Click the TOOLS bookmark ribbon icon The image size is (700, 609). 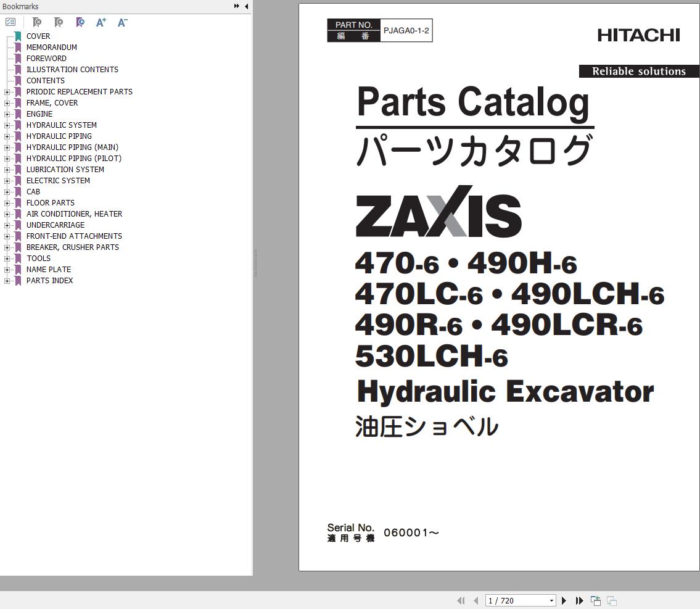[18, 259]
